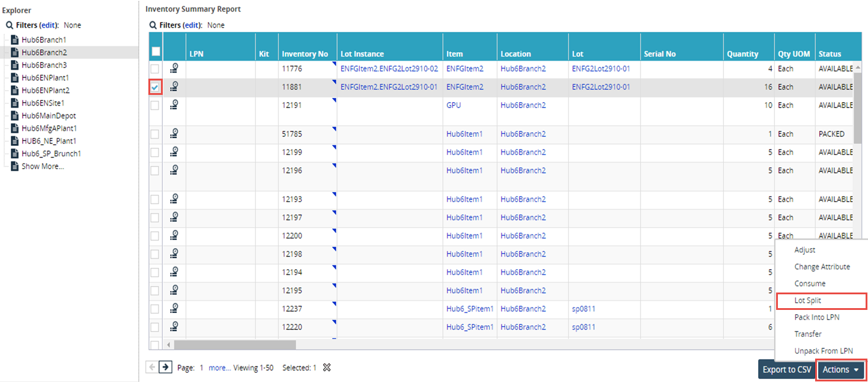
Task: Choose Transfer from Actions menu
Action: click(808, 334)
